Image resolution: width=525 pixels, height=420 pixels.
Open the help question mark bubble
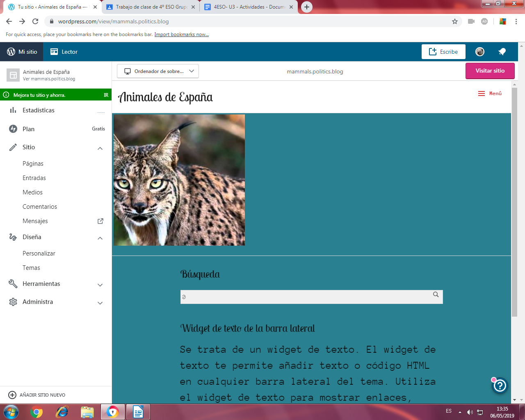pyautogui.click(x=500, y=386)
